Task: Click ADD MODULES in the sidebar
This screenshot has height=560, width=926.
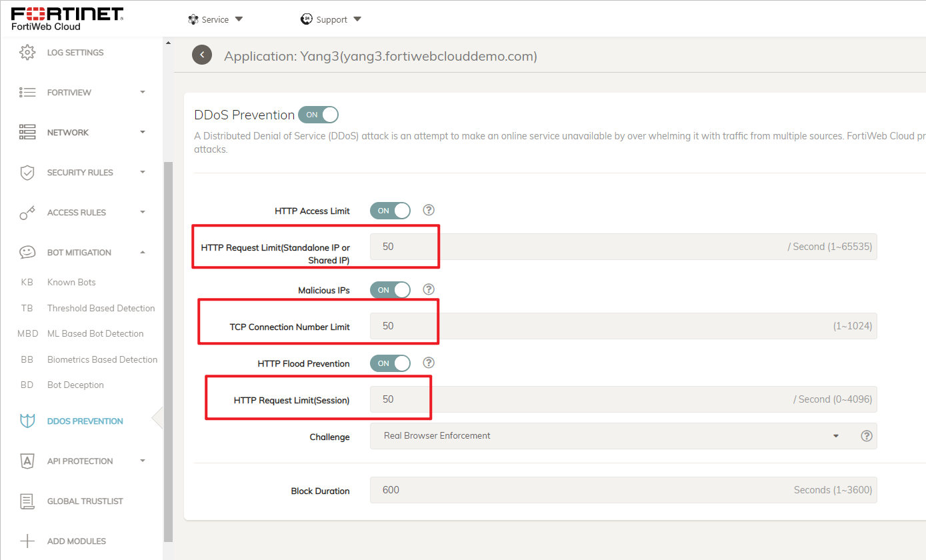Action: (x=76, y=541)
